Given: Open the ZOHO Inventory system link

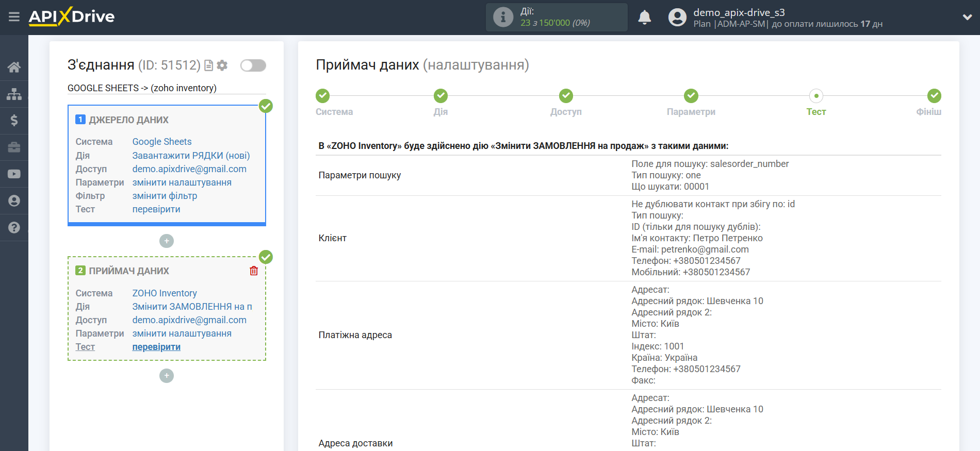Looking at the screenshot, I should [165, 293].
